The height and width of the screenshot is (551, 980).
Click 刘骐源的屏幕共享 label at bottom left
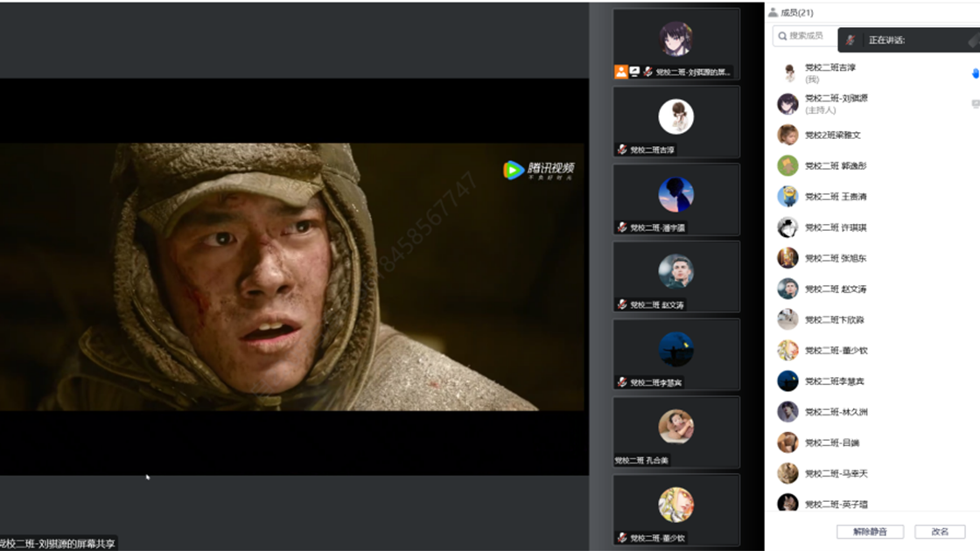click(x=58, y=543)
